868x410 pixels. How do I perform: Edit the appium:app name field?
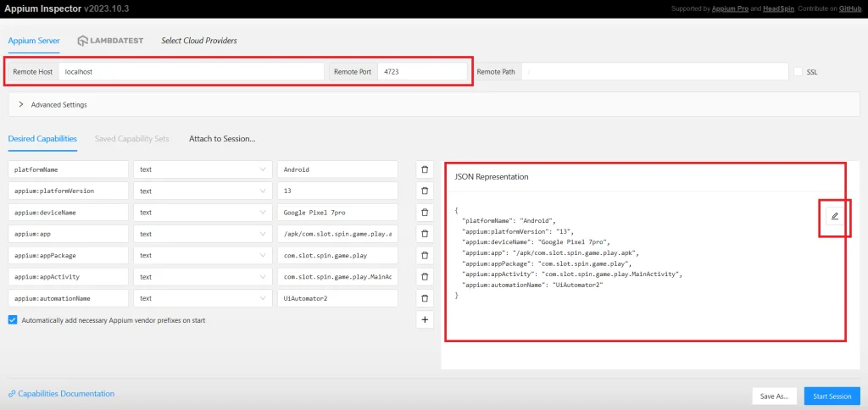pyautogui.click(x=68, y=234)
